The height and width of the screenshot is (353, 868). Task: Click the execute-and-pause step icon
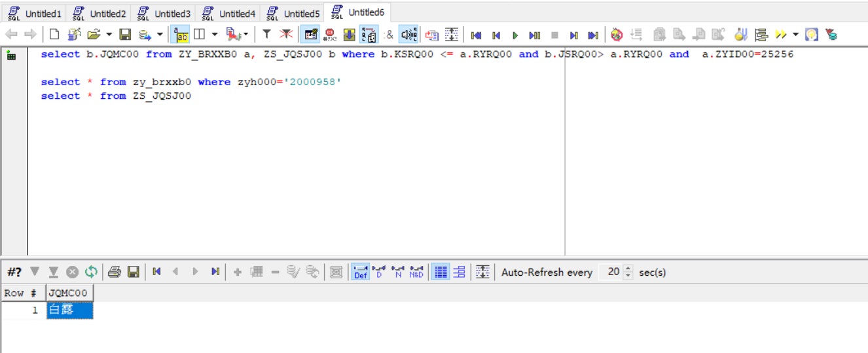tap(534, 35)
